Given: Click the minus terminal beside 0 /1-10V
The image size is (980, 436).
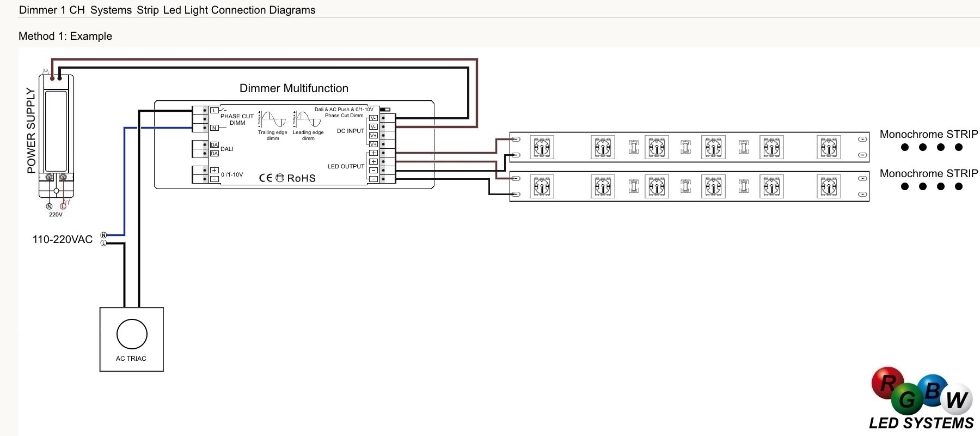Looking at the screenshot, I should [x=215, y=179].
